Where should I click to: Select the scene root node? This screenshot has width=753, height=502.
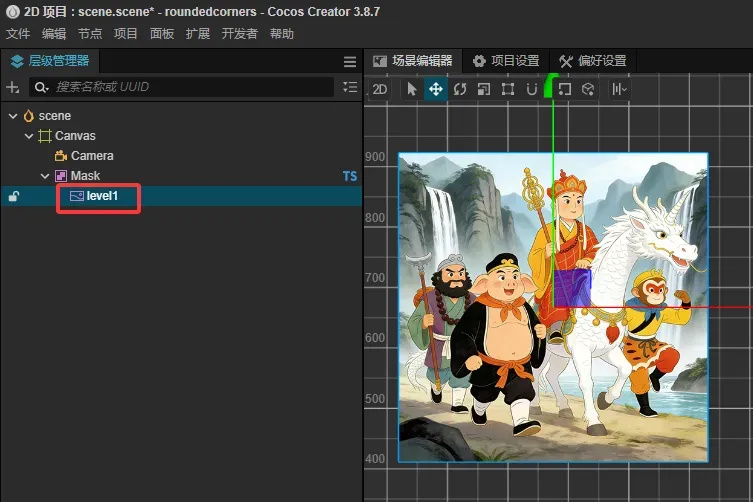[55, 116]
